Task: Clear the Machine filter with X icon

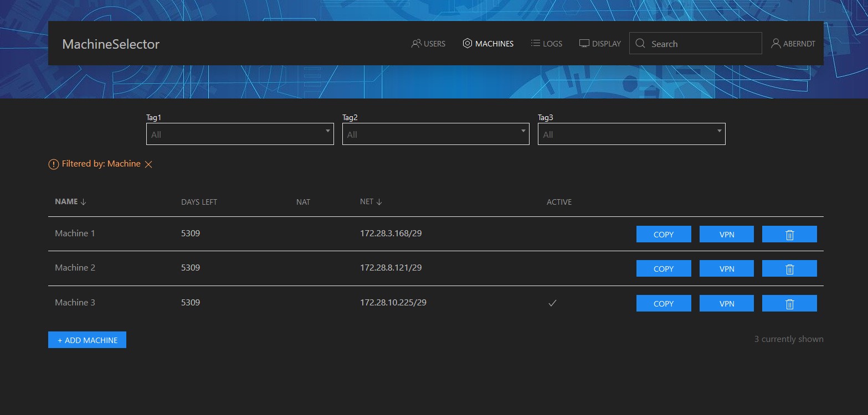Action: tap(148, 164)
